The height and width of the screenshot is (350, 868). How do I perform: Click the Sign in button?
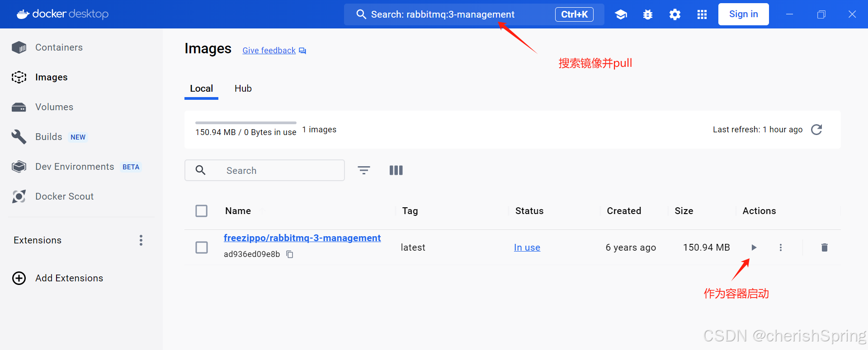pyautogui.click(x=744, y=14)
